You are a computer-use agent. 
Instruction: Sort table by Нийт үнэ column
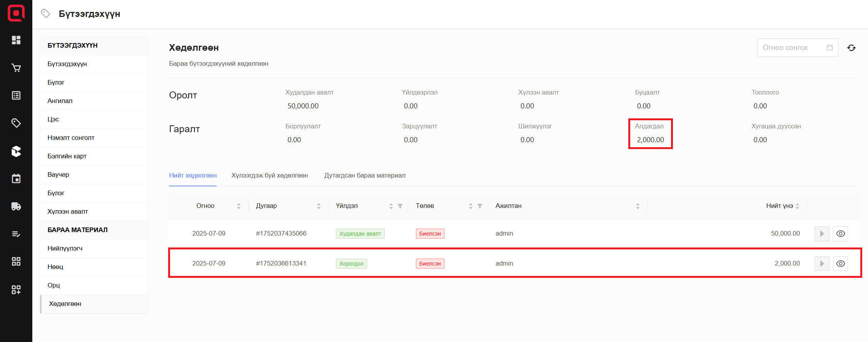pyautogui.click(x=797, y=206)
